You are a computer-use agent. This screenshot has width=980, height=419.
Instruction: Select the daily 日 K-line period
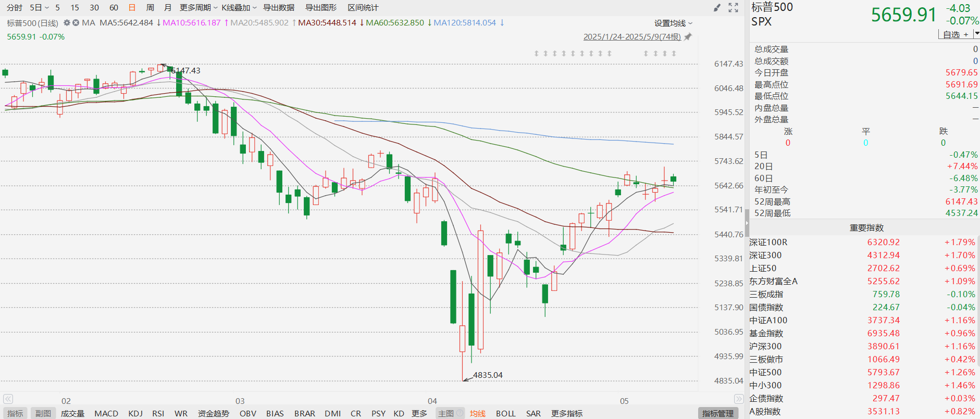132,8
